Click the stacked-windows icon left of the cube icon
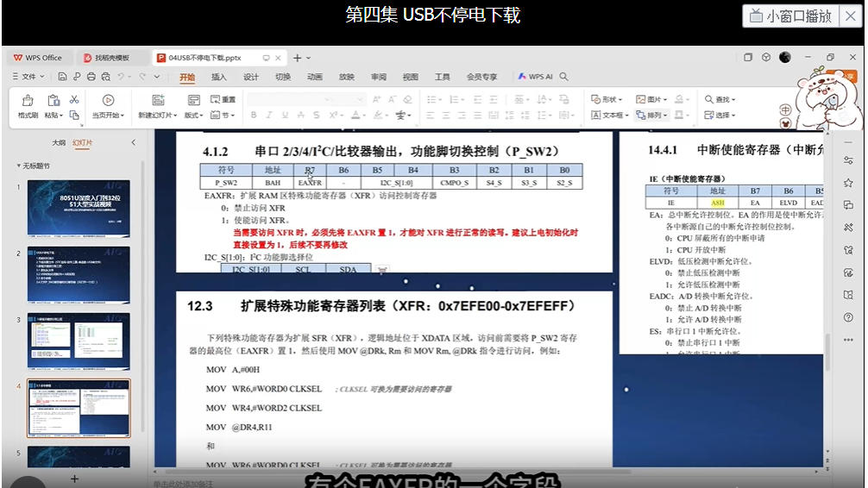 748,57
